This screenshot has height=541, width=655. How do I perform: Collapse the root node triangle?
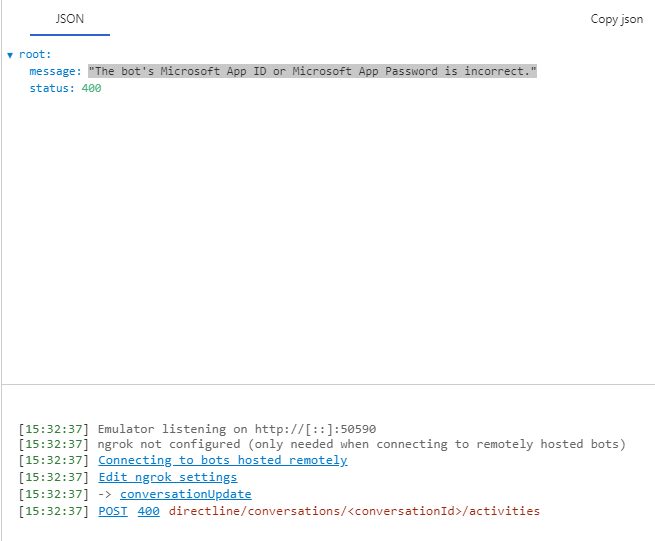10,55
